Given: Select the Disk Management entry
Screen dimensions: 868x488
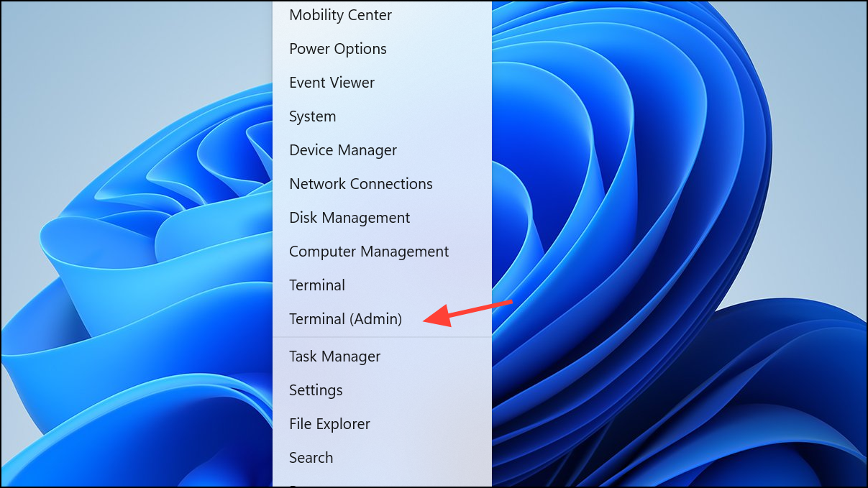Looking at the screenshot, I should click(382, 218).
